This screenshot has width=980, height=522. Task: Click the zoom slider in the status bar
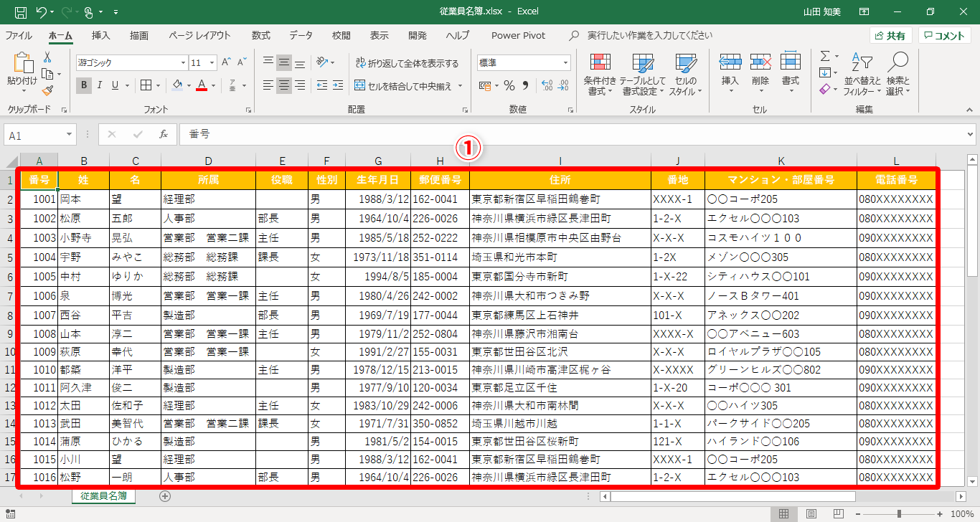(x=899, y=513)
